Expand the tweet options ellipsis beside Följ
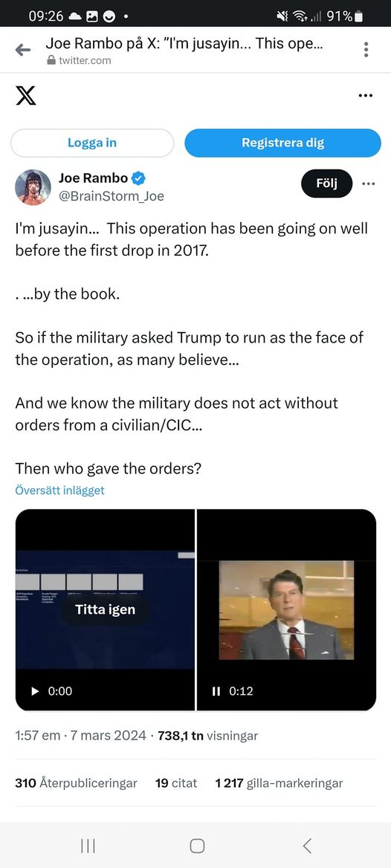This screenshot has width=391, height=868. pyautogui.click(x=368, y=184)
